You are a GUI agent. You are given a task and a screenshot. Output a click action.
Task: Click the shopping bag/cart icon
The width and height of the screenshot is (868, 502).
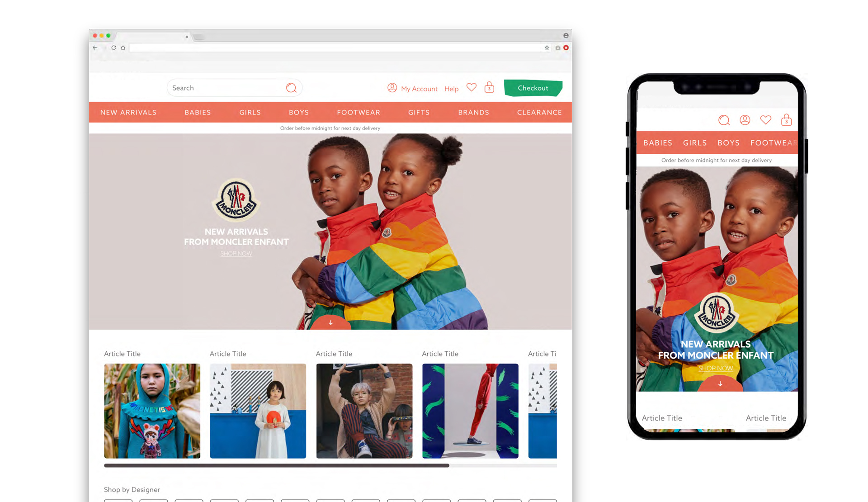coord(489,88)
